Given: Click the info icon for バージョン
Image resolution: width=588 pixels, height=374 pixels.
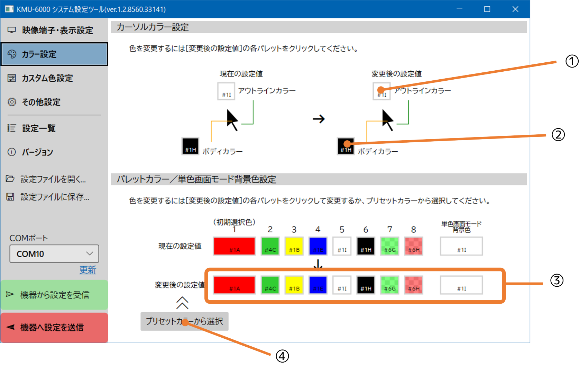Looking at the screenshot, I should (12, 152).
